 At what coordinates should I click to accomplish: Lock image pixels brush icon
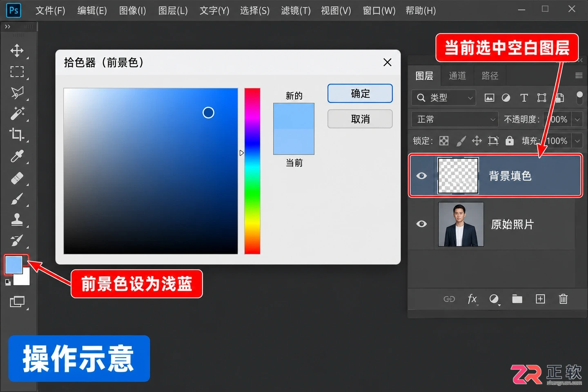tap(461, 141)
